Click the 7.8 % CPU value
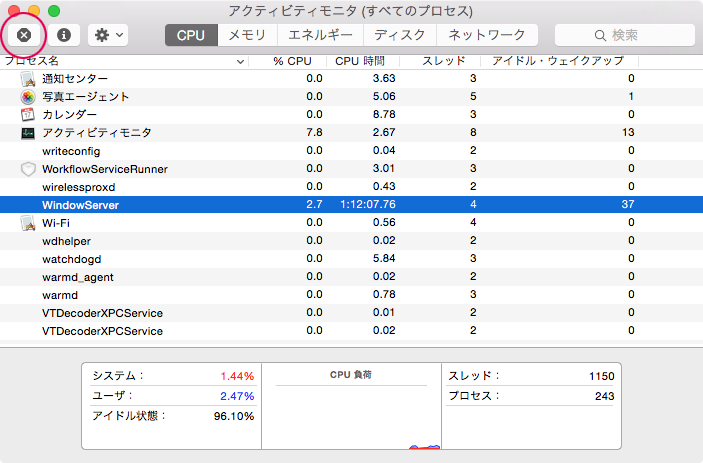703x463 pixels. coord(314,132)
